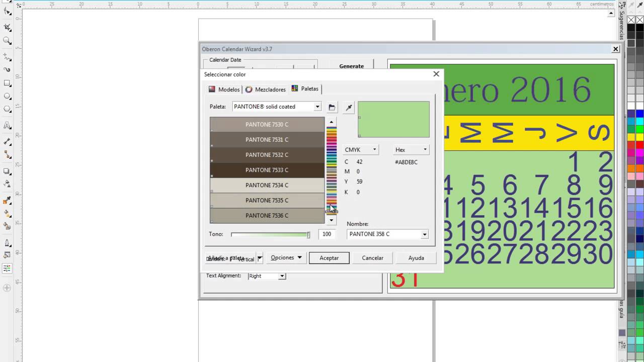644x362 pixels.
Task: Click the eyedropper icon in Seleccionar color
Action: coord(349,107)
